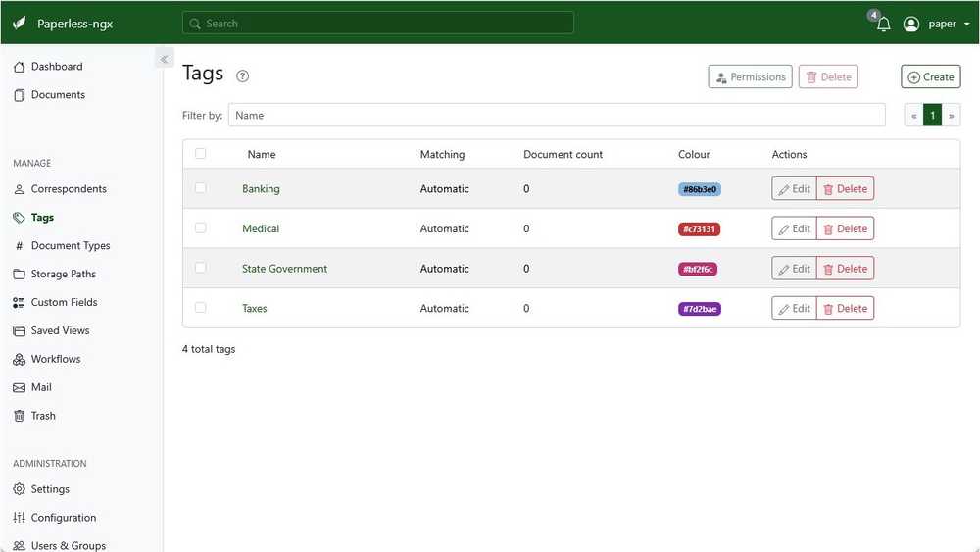Check the Taxes row checkbox
The image size is (980, 552).
coord(200,308)
